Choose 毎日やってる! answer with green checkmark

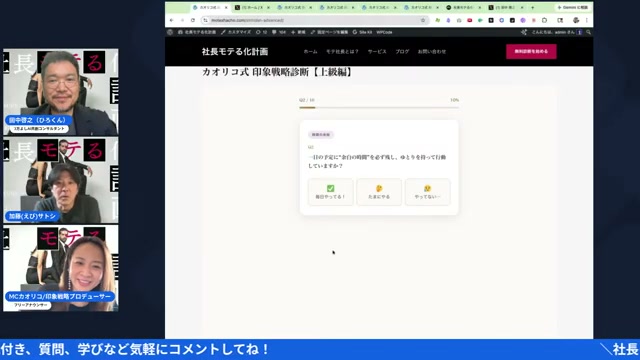click(x=330, y=192)
